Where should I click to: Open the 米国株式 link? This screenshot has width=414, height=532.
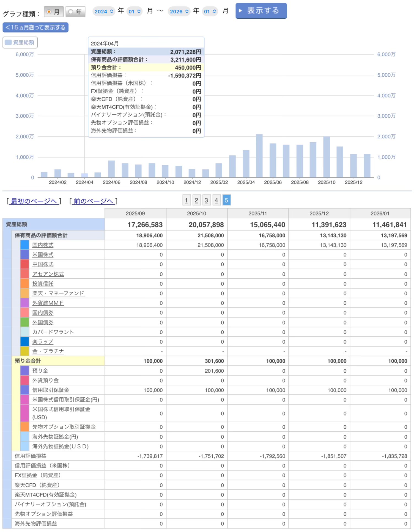coord(43,255)
